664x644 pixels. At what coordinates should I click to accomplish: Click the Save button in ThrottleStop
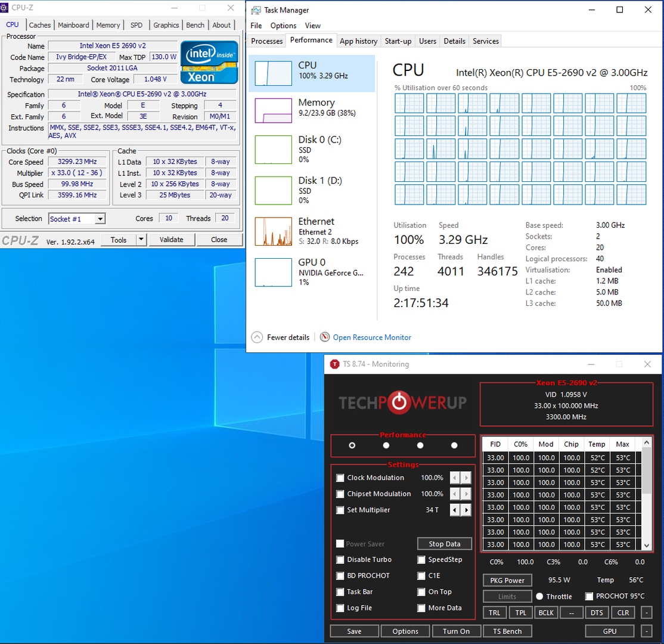point(354,631)
